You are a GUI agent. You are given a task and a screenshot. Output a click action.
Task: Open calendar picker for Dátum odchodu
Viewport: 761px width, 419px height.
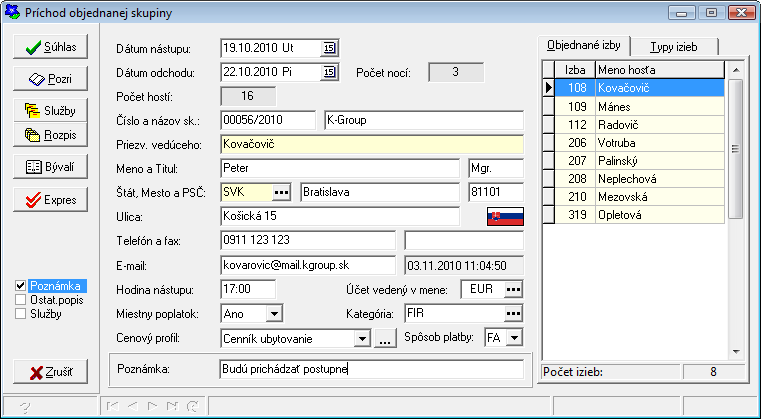pos(329,72)
